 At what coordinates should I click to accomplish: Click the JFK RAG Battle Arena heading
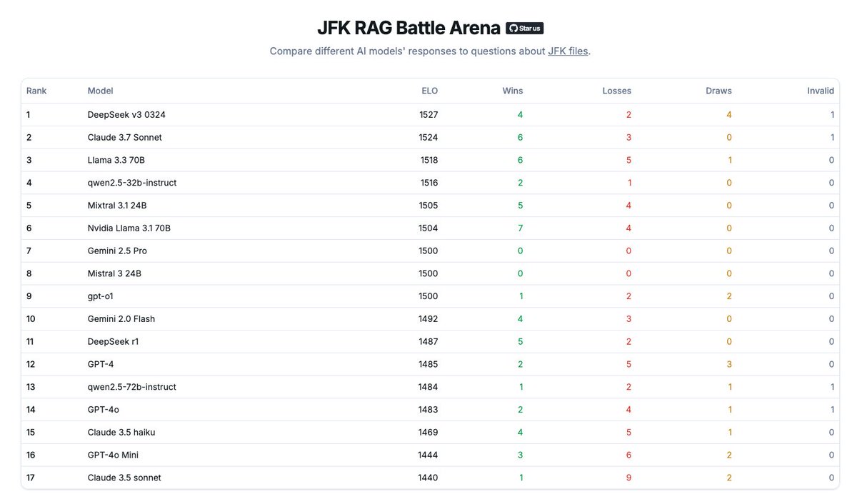pos(409,28)
